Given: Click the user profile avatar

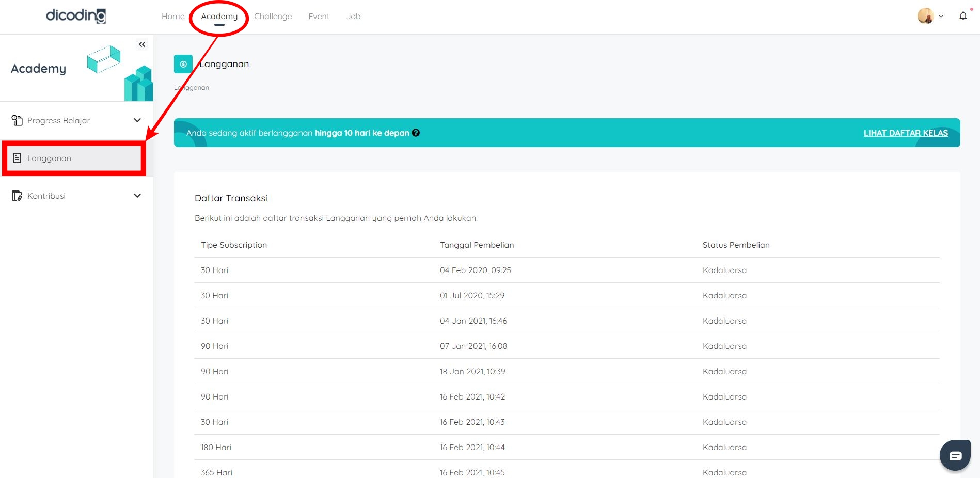Looking at the screenshot, I should pyautogui.click(x=925, y=16).
